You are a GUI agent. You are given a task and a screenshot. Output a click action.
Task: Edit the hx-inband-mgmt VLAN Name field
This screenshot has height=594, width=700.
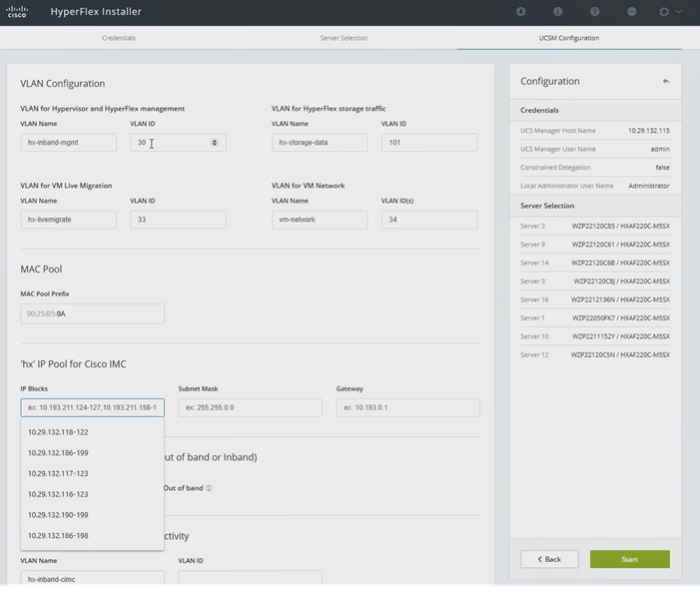pyautogui.click(x=68, y=143)
